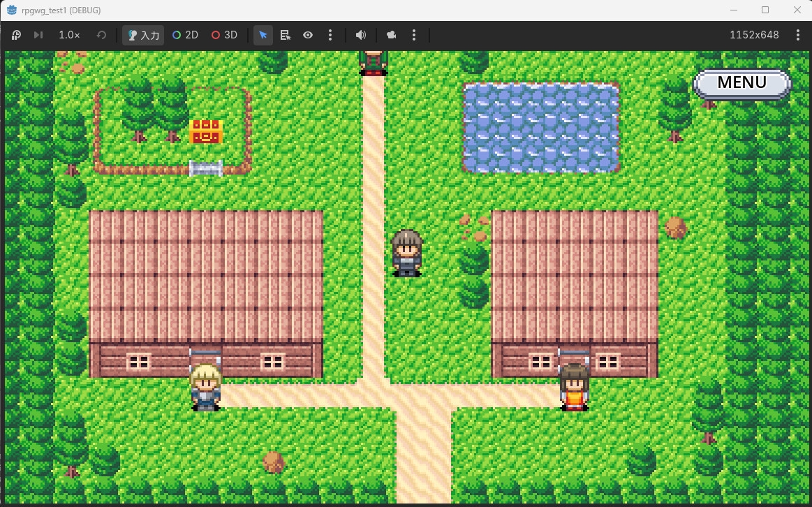This screenshot has width=812, height=507.
Task: Click the blonde villager character
Action: [x=206, y=388]
